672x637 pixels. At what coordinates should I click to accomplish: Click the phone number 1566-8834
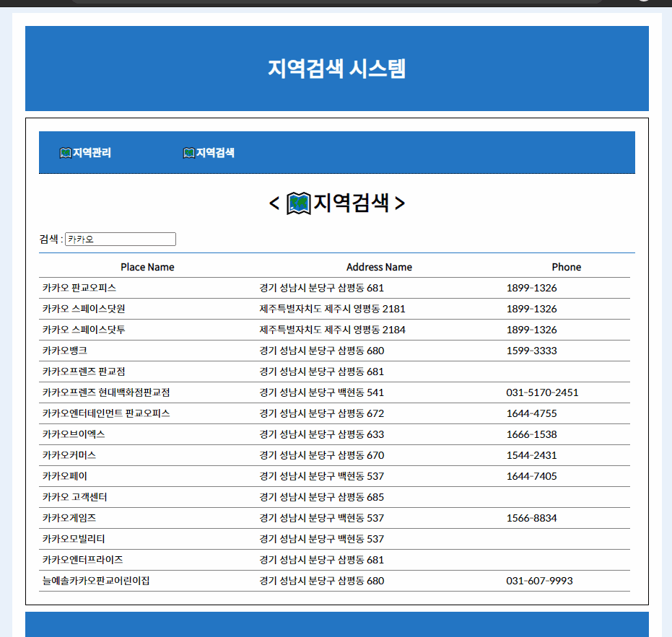(531, 518)
